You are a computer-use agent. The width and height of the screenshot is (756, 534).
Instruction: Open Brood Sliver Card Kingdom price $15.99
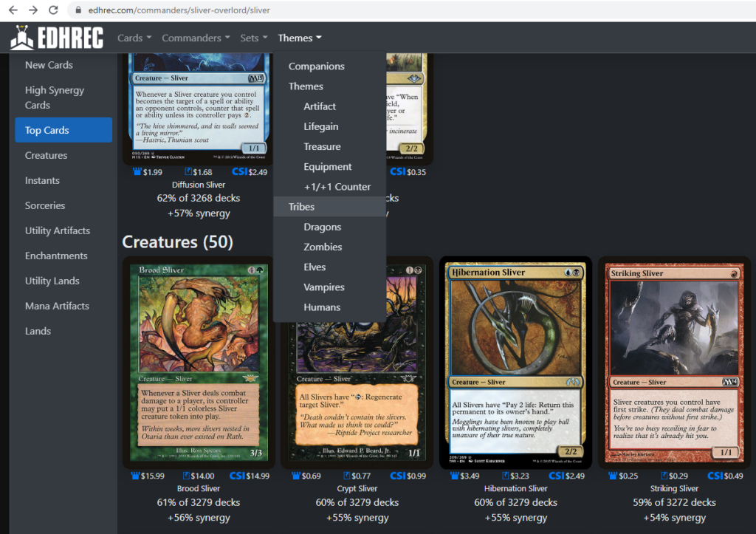[x=148, y=476]
